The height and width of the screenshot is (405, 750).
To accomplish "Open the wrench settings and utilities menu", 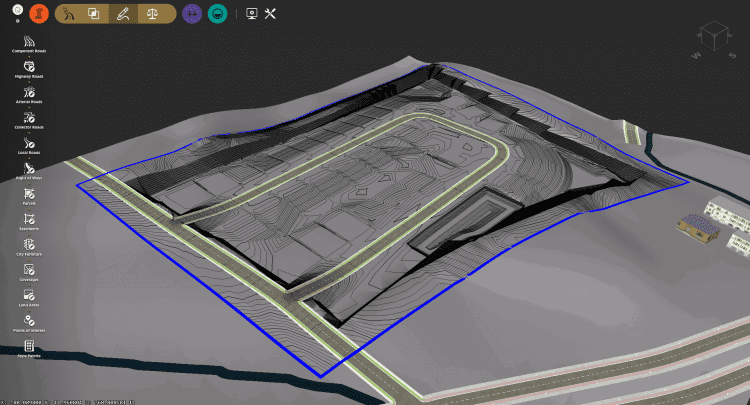I will [270, 14].
